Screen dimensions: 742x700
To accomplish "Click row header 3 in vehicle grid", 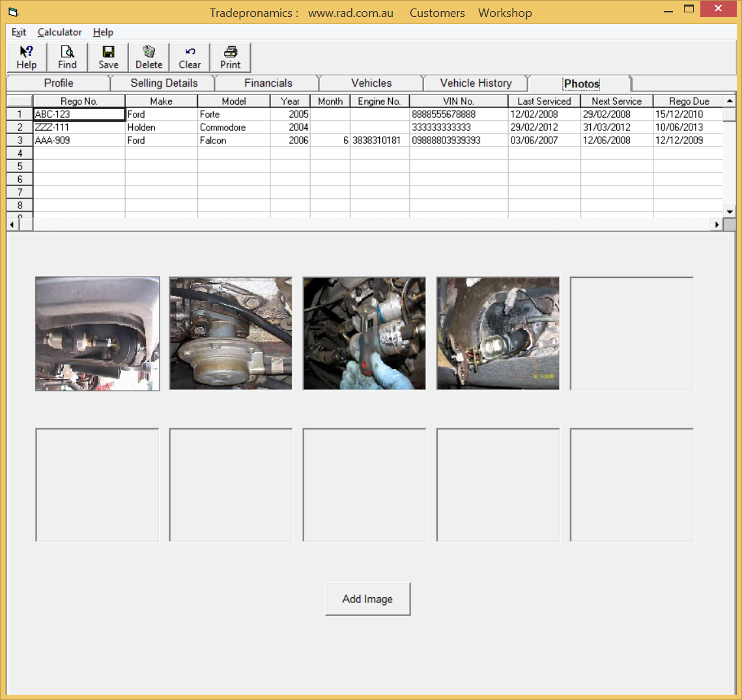I will coord(20,140).
